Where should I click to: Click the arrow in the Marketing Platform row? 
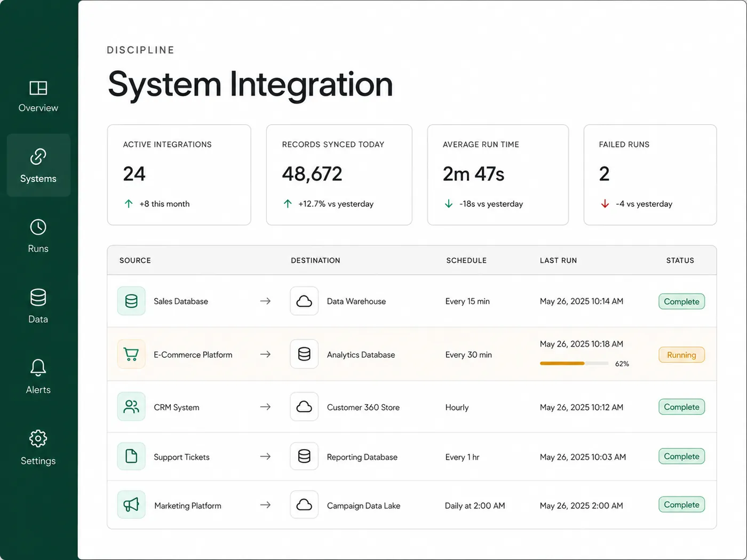(x=265, y=505)
